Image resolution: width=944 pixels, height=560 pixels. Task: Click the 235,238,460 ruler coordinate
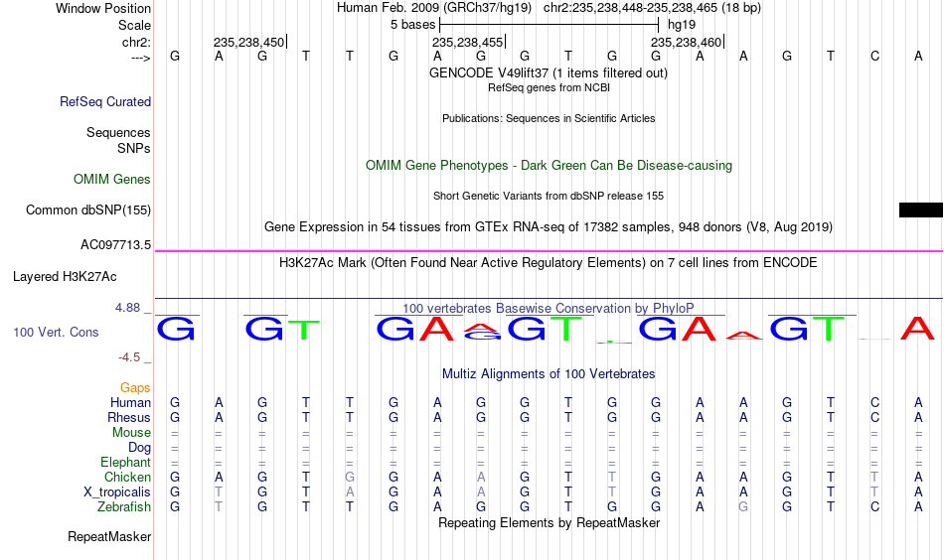(x=686, y=42)
